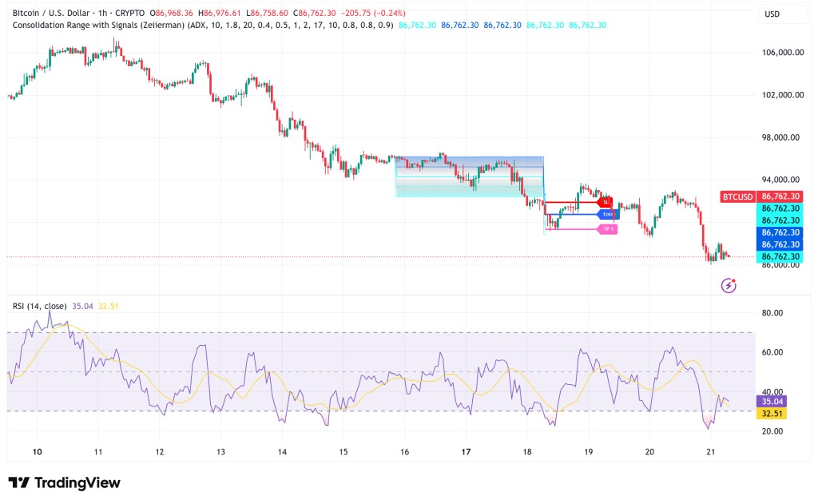Click the purple 35.04 RSI value tag
Viewport: 818px width, 504px height.
click(773, 402)
